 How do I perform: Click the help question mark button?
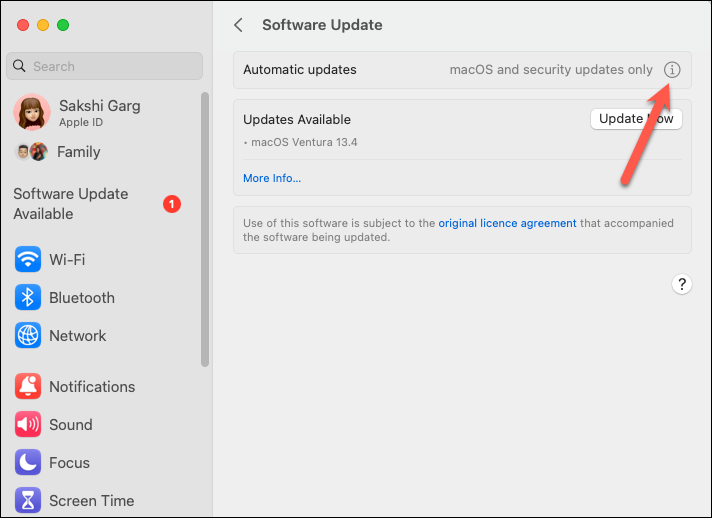click(682, 285)
